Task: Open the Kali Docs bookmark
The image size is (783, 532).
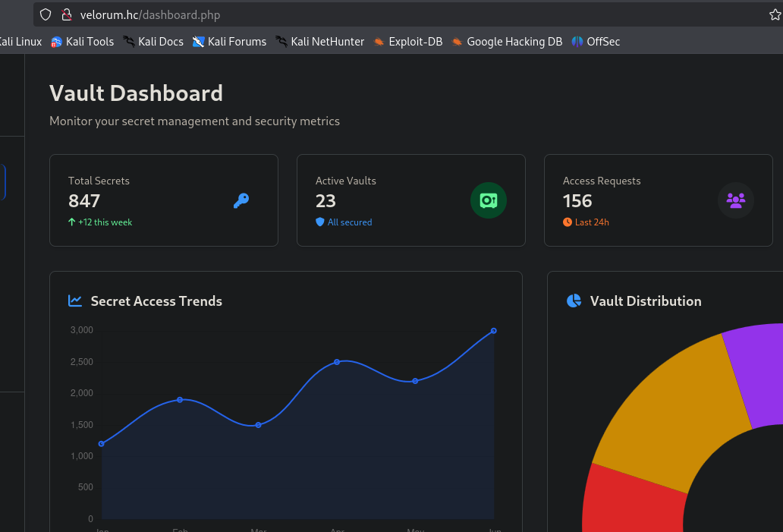Action: pos(153,42)
